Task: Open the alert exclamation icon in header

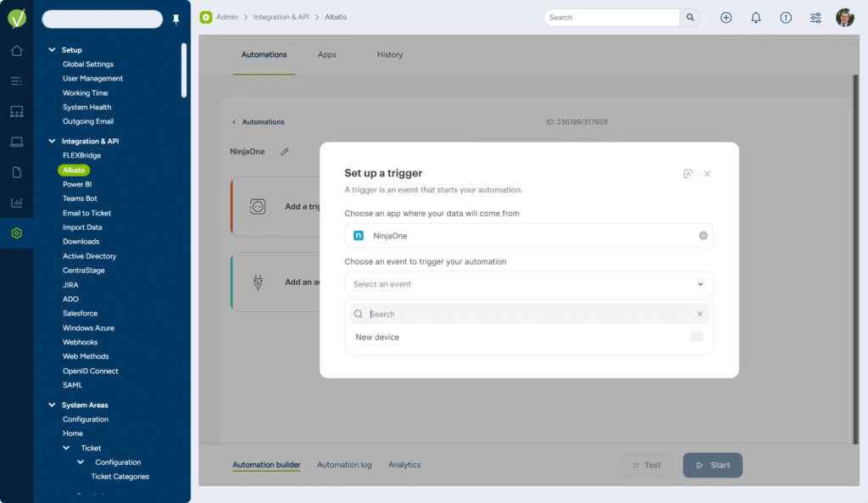Action: pyautogui.click(x=786, y=18)
